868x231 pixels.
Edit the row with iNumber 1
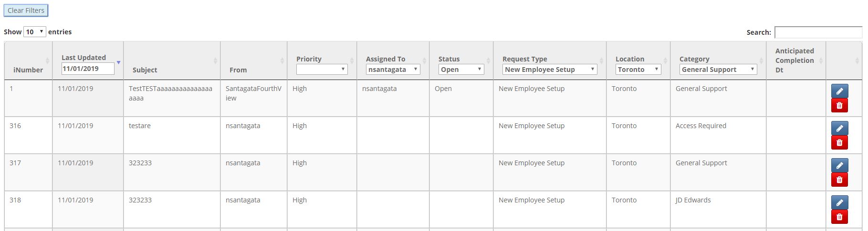point(839,91)
